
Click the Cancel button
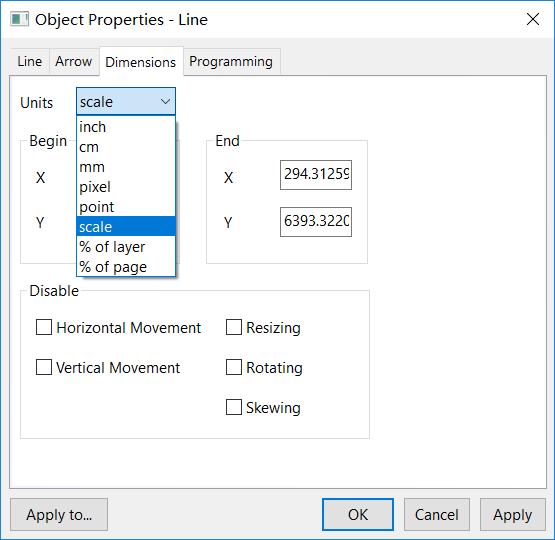tap(437, 515)
